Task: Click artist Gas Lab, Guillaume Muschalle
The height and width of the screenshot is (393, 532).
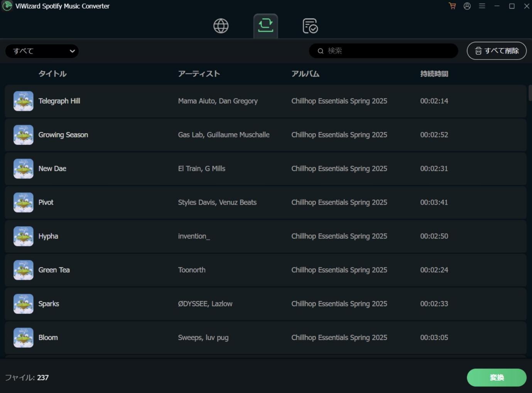Action: [224, 135]
